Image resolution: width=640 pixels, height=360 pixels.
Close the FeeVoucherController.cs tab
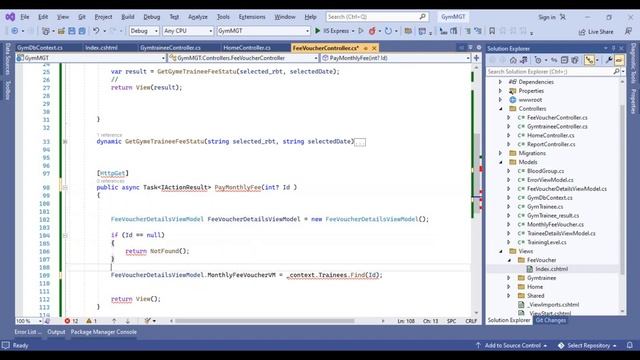coord(374,48)
